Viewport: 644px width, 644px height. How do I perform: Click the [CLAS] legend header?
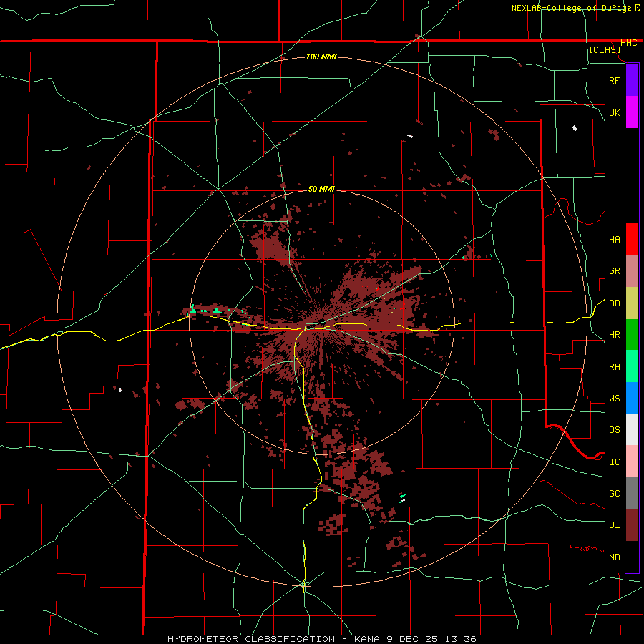(x=605, y=50)
